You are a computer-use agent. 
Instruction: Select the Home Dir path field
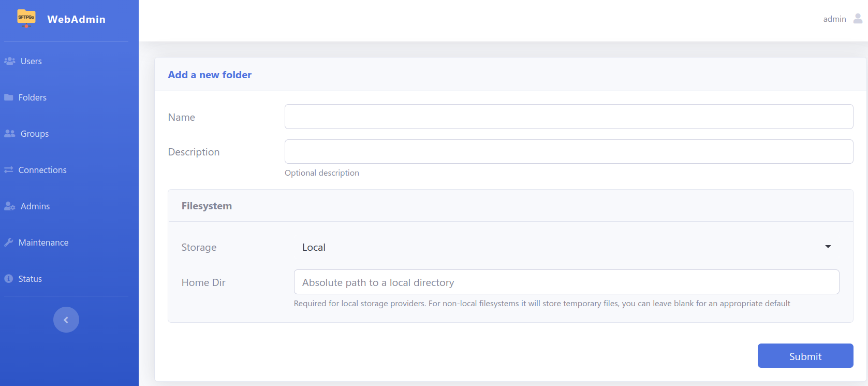(x=566, y=282)
